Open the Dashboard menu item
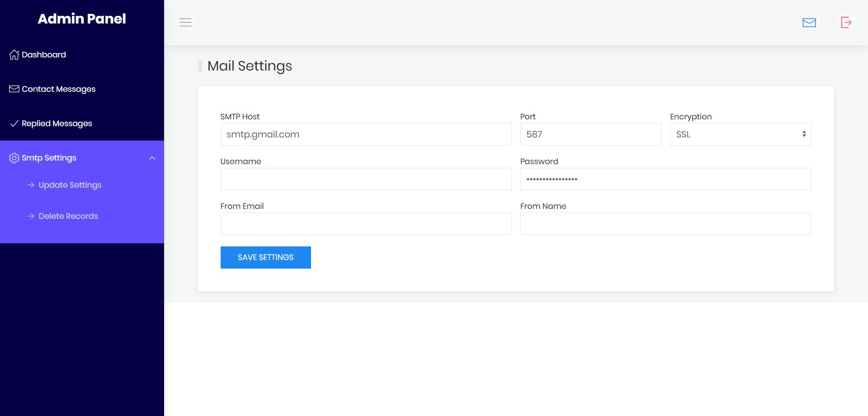The width and height of the screenshot is (868, 416). (x=44, y=55)
